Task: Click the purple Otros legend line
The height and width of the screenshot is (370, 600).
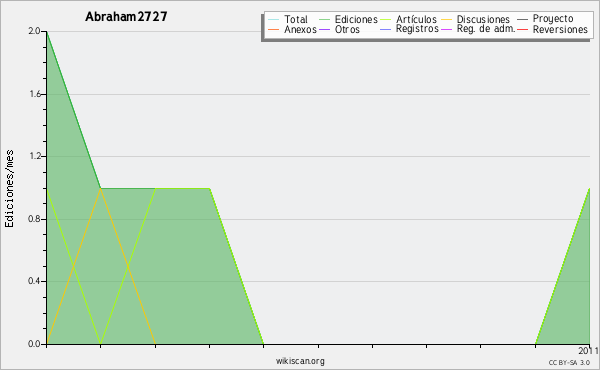Action: (x=324, y=29)
